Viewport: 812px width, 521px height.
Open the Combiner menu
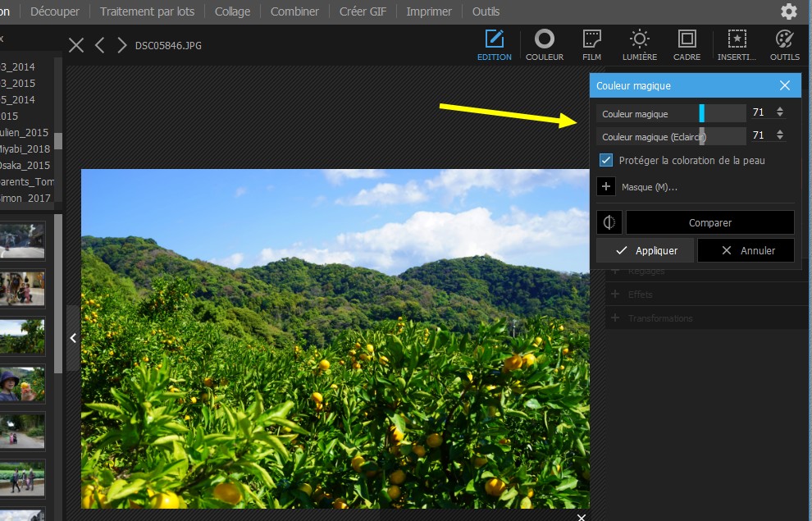tap(294, 11)
